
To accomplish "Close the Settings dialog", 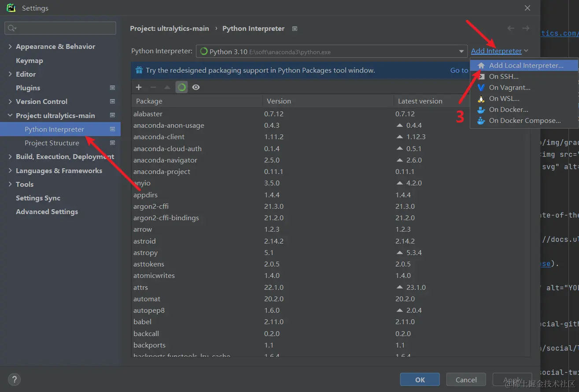I will (x=527, y=8).
